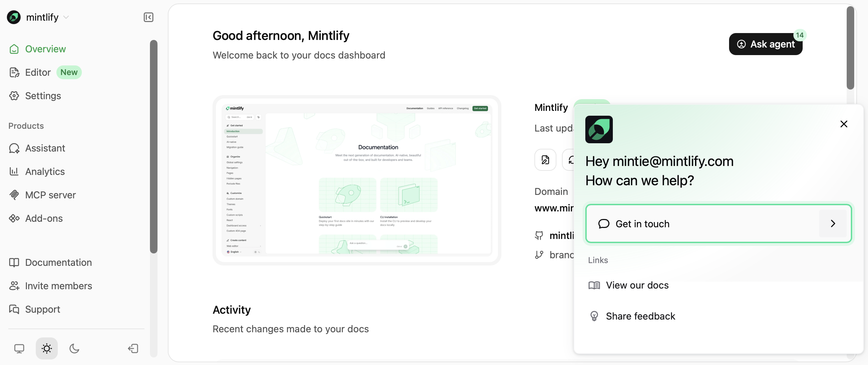Viewport: 868px width, 365px height.
Task: Click the git branch icon
Action: 539,255
